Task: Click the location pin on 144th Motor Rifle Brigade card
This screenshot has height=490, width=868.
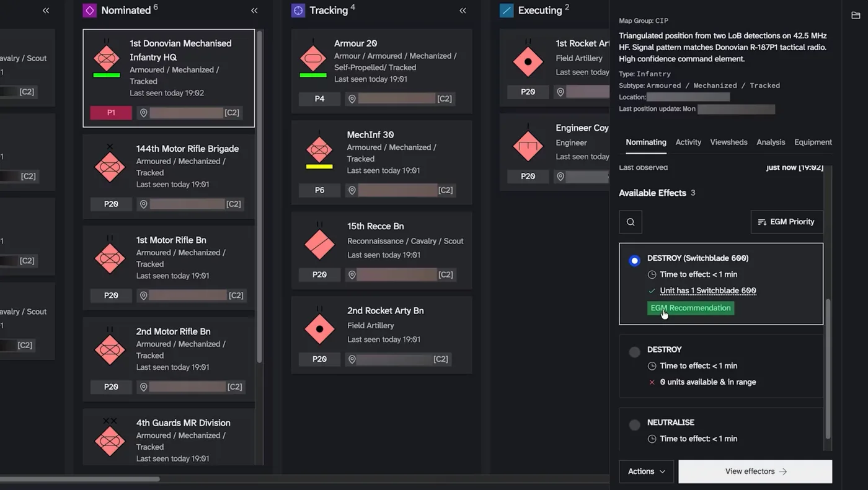Action: pyautogui.click(x=144, y=204)
